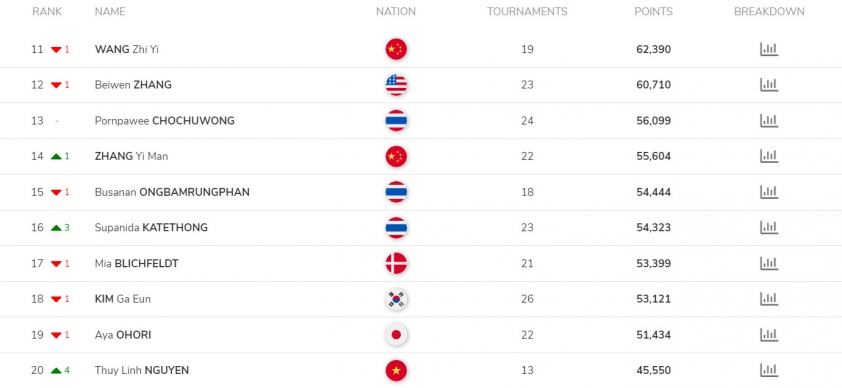Open points breakdown chart for WANG Zhi Yi
The height and width of the screenshot is (388, 842).
769,49
